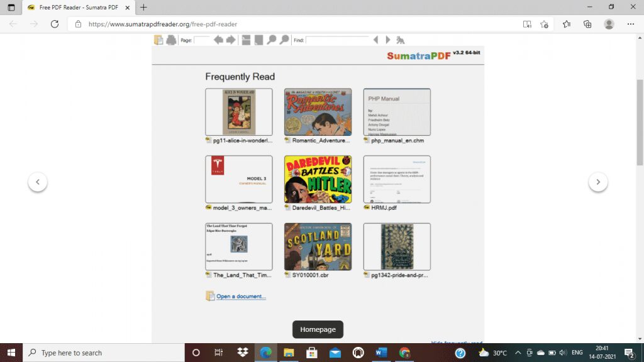
Task: Open the Mail app from taskbar
Action: [x=335, y=353]
